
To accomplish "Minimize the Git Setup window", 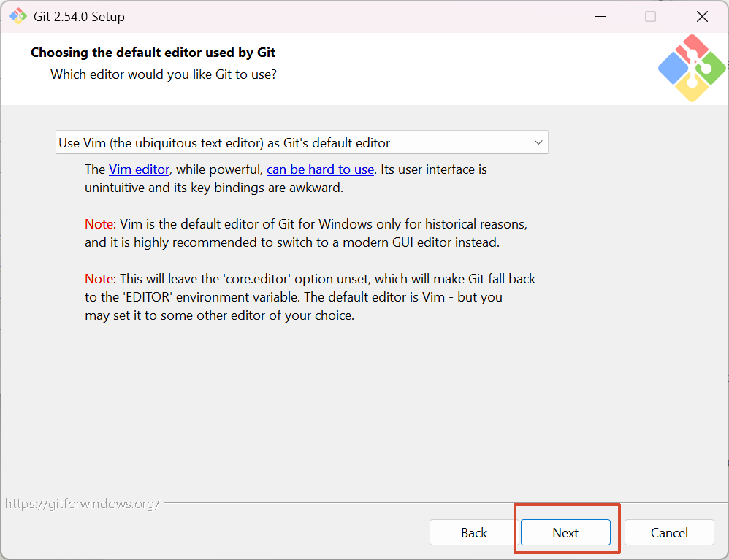I will [x=598, y=16].
